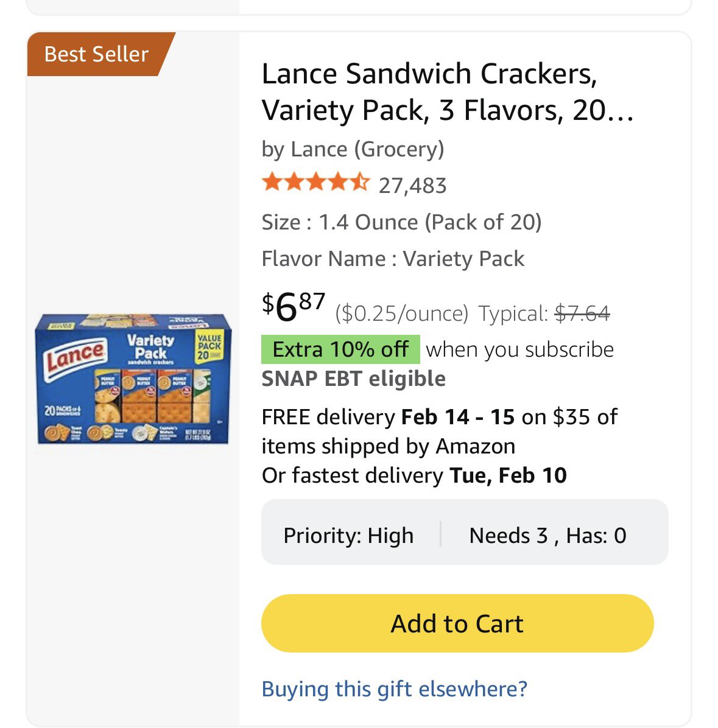The height and width of the screenshot is (728, 718).
Task: Click the Priority: High label
Action: click(348, 536)
